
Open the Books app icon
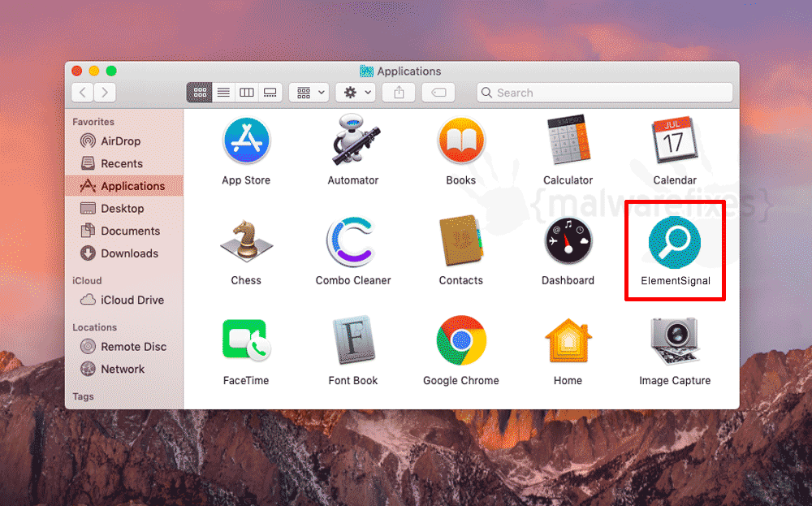pyautogui.click(x=461, y=141)
